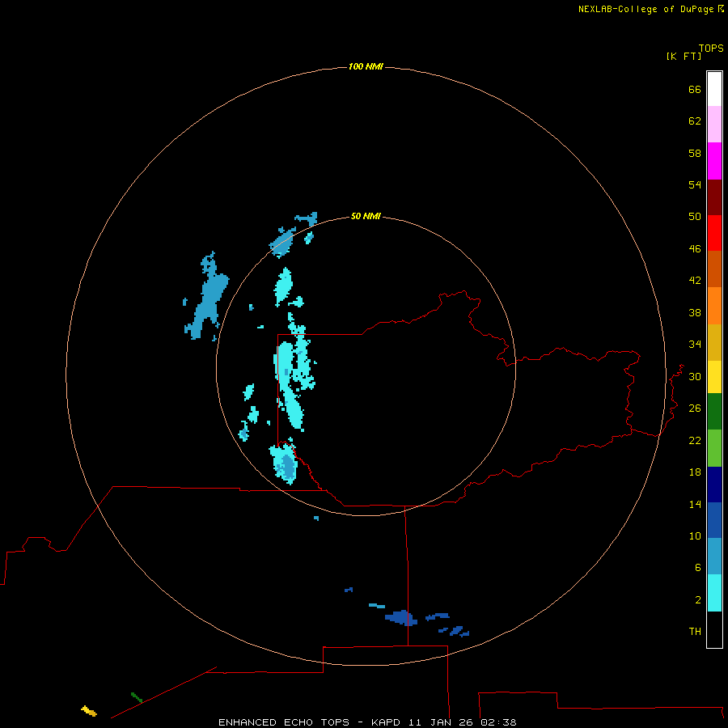This screenshot has height=728, width=728.
Task: Click the legend value 66
Action: coord(695,89)
